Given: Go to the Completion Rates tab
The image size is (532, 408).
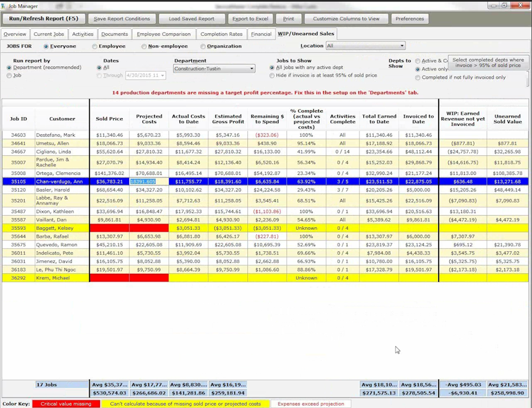Looking at the screenshot, I should [x=221, y=34].
